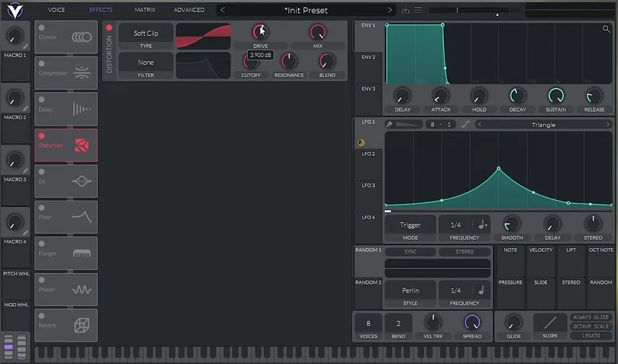Click the ENV 1 magnifier zoom icon
Image resolution: width=618 pixels, height=364 pixels.
coord(606,29)
